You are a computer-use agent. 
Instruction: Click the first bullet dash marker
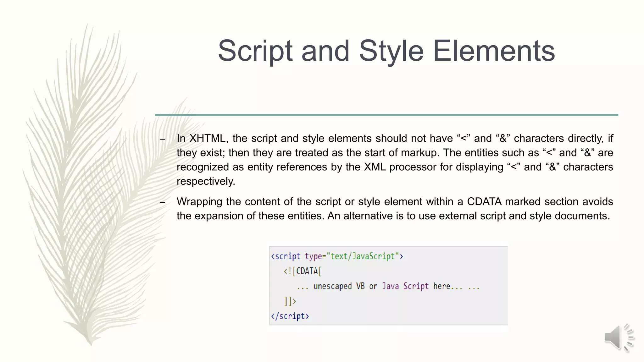(x=163, y=139)
